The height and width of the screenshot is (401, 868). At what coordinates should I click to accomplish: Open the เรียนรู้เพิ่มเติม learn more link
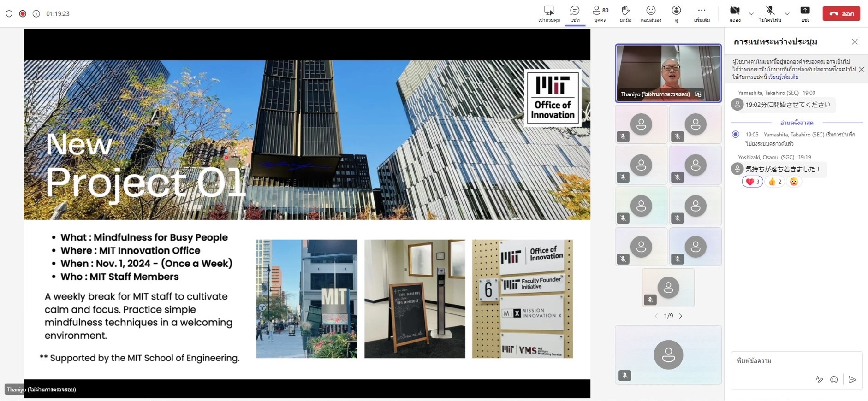coord(783,77)
